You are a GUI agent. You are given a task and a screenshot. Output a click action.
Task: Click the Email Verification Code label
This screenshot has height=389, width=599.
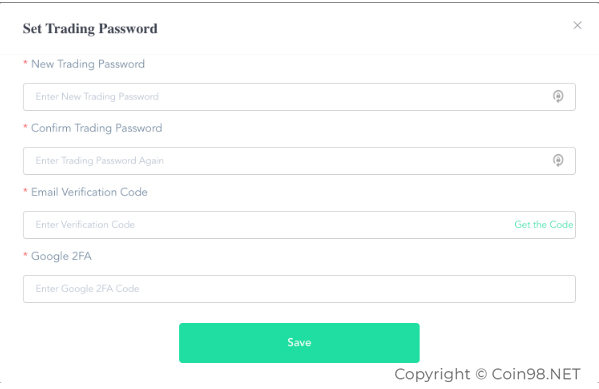(89, 192)
